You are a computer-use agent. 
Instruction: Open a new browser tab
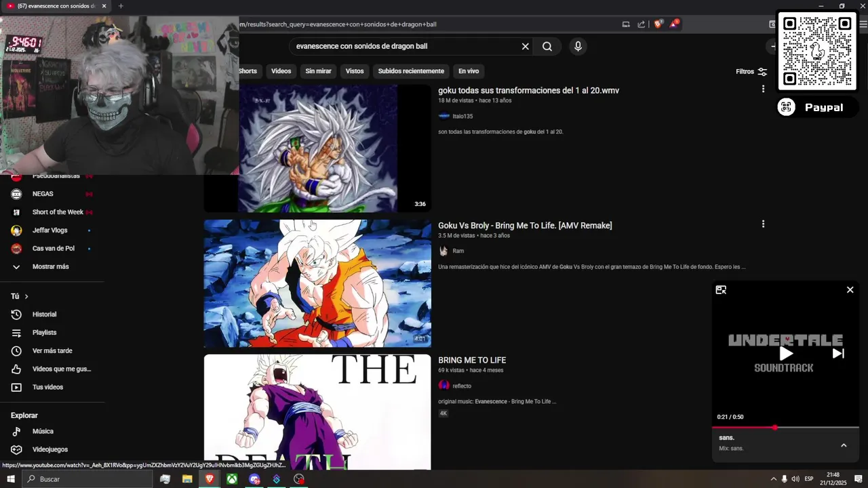(121, 6)
